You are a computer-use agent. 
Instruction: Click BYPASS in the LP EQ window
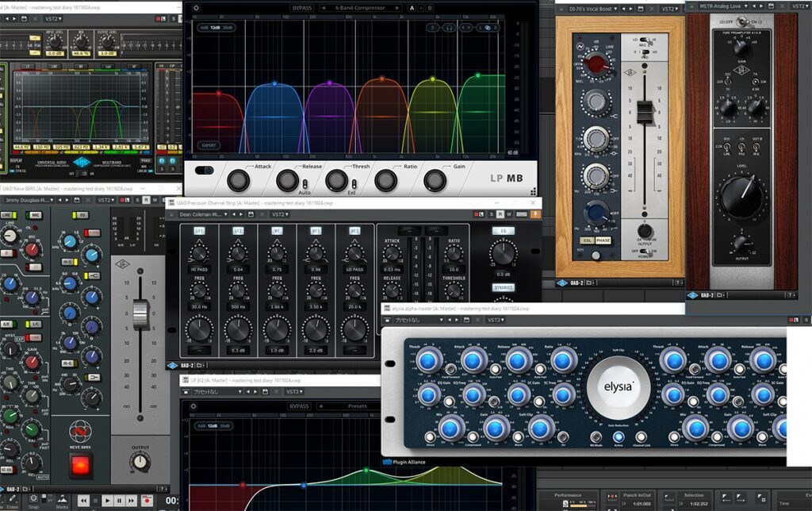pos(299,406)
